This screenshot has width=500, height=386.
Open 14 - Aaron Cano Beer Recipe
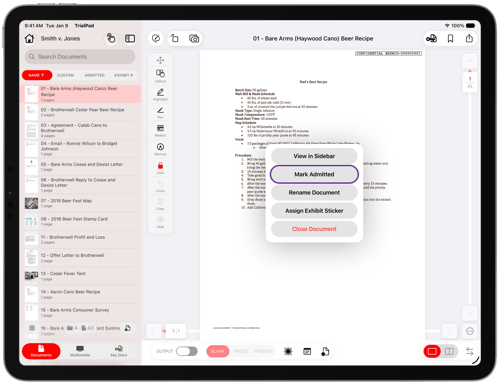[x=80, y=294]
